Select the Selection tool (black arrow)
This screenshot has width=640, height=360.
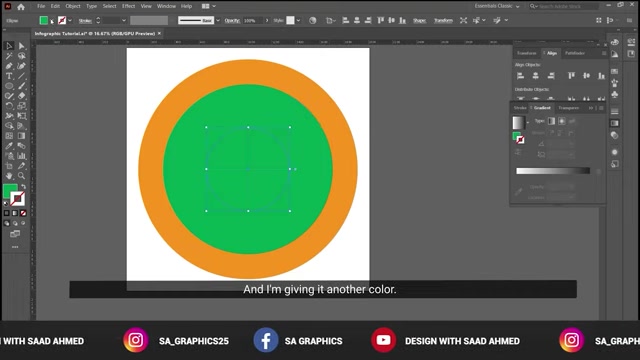click(9, 46)
